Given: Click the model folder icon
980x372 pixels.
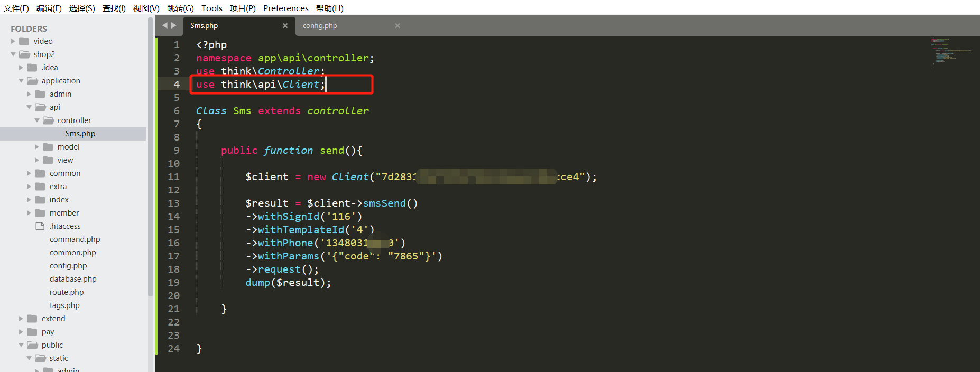Looking at the screenshot, I should (48, 147).
